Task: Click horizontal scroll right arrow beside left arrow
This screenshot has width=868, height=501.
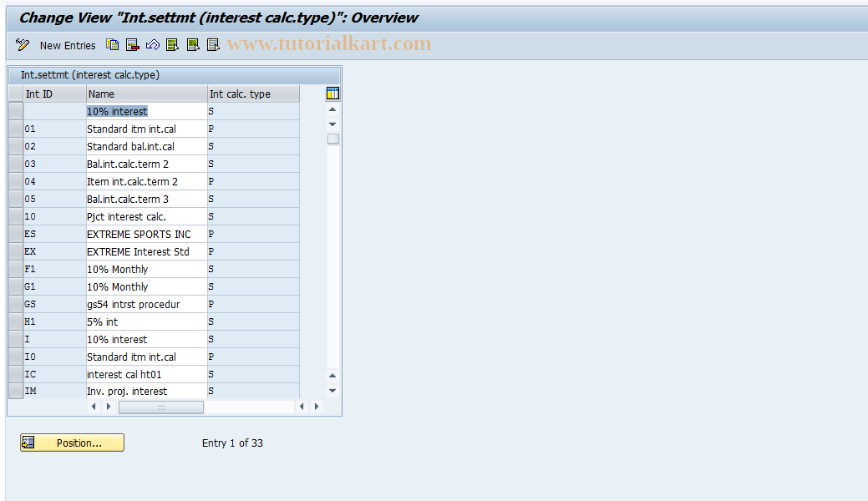Action: [109, 407]
